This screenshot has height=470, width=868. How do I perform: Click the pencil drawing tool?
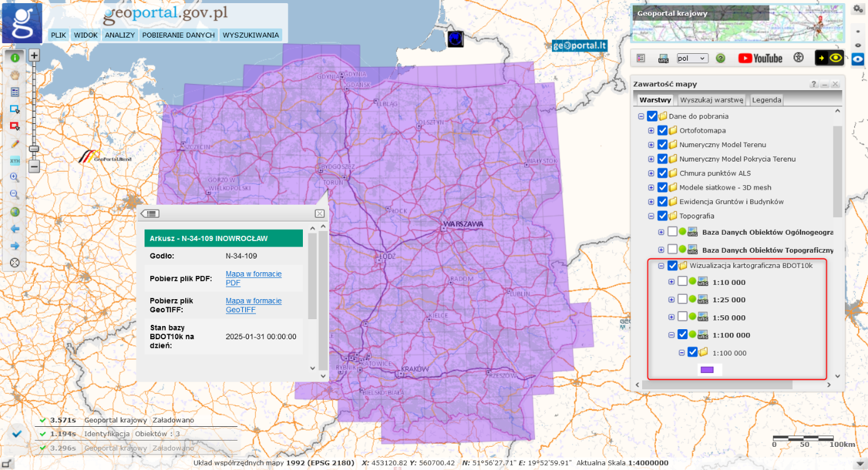(15, 143)
